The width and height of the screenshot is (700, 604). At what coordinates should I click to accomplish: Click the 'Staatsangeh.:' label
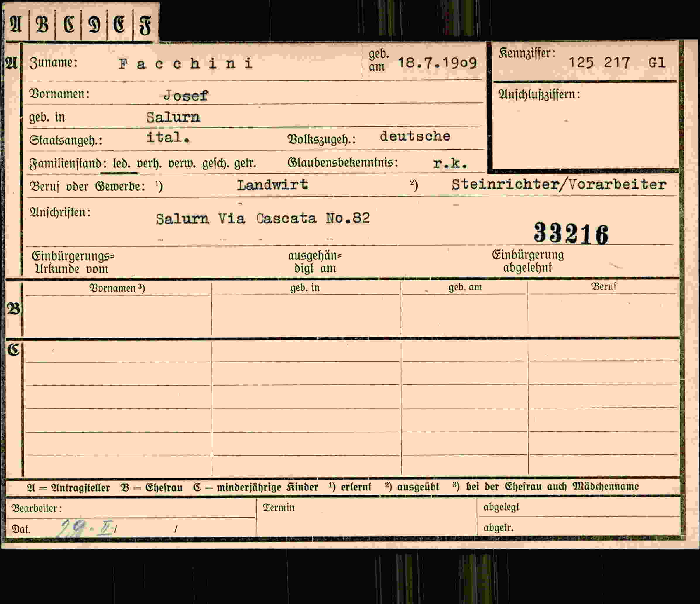[x=66, y=140]
